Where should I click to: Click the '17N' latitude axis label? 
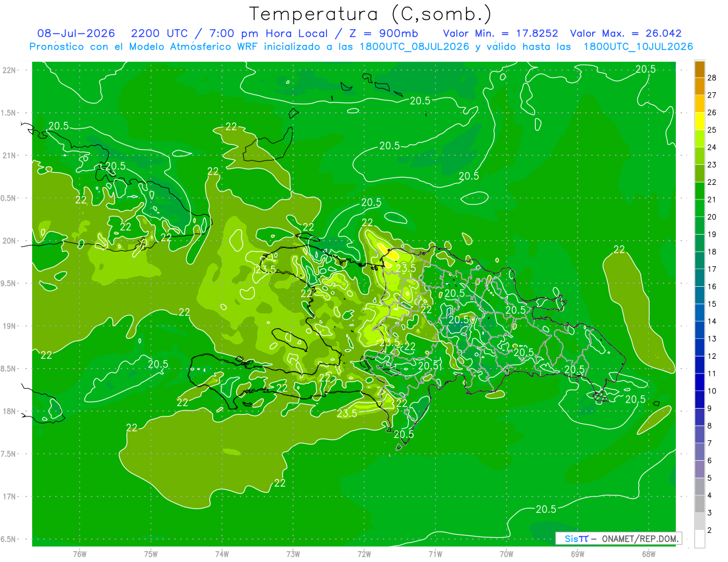tap(10, 497)
